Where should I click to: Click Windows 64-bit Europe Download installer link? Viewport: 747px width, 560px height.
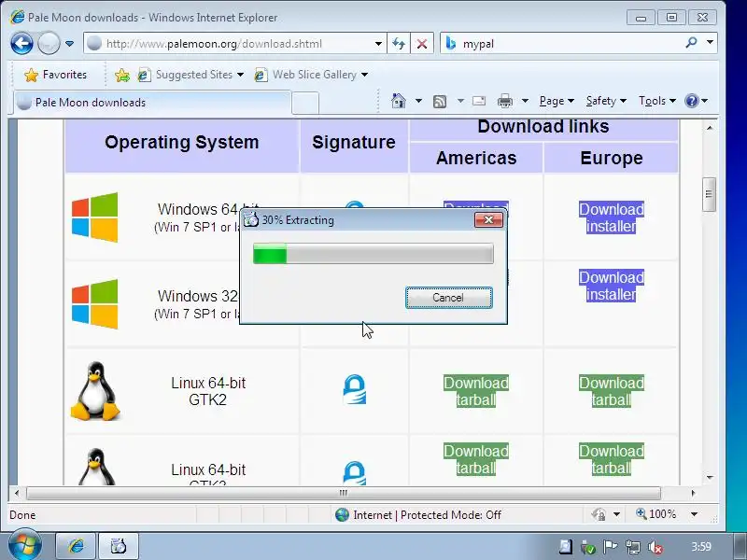click(612, 217)
